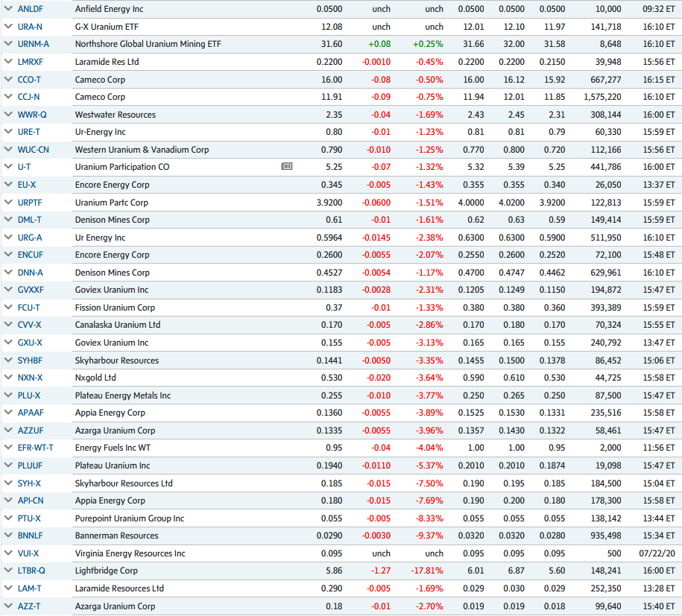
Task: Click the 07/22/20 date for VUI-X
Action: point(657,553)
